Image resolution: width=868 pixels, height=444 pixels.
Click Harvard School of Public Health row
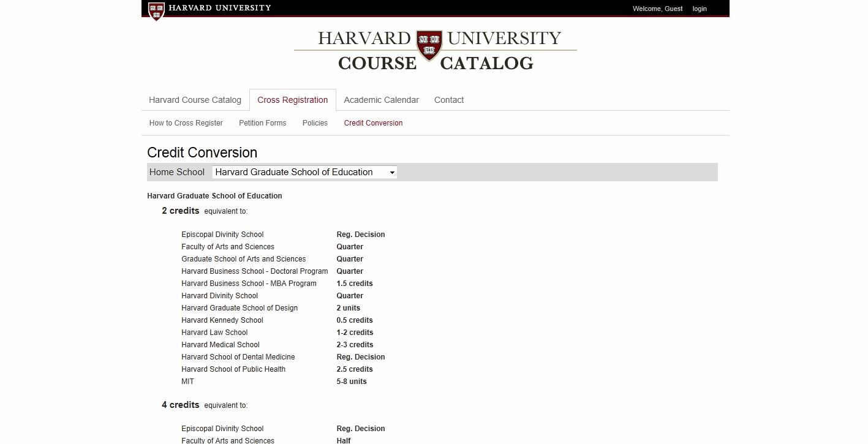point(233,369)
